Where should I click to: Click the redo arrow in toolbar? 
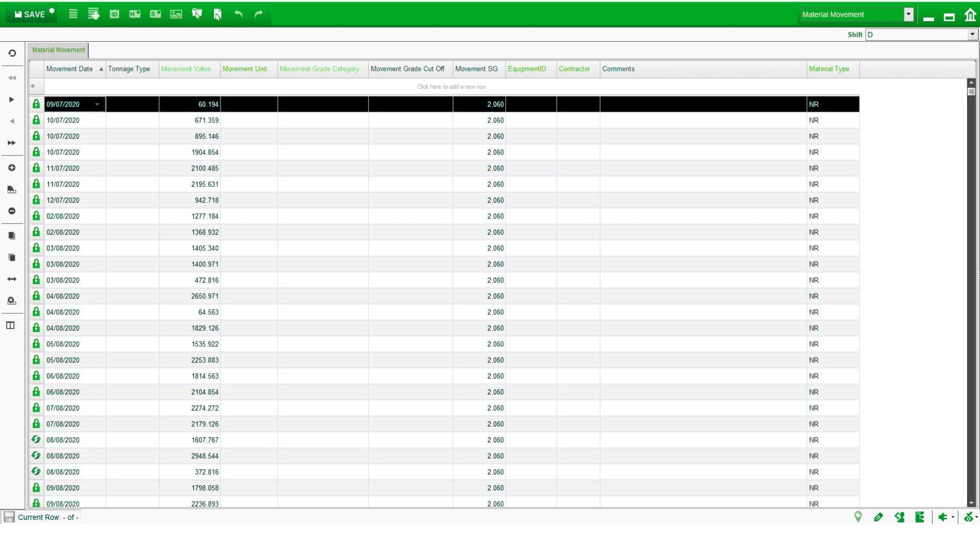(x=259, y=14)
